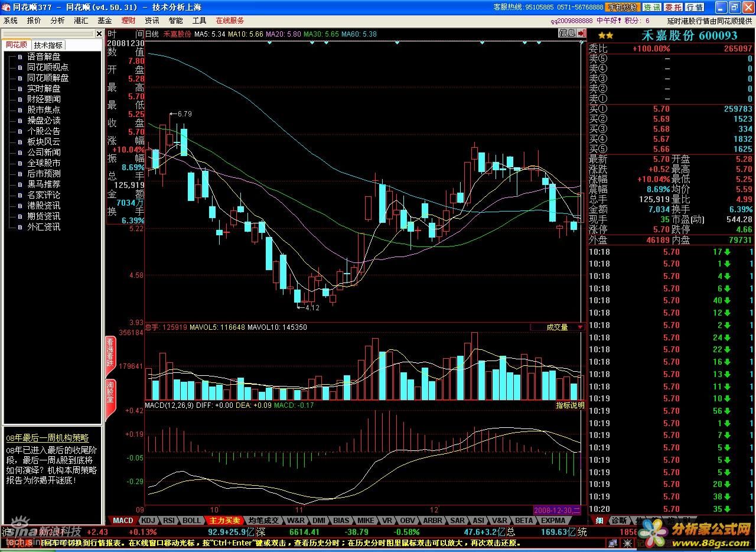
Task: Switch to the MIKE indicator tab
Action: click(366, 521)
